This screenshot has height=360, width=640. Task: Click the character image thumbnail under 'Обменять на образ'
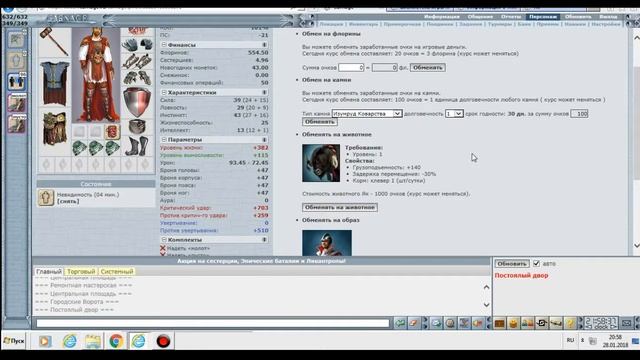(327, 243)
